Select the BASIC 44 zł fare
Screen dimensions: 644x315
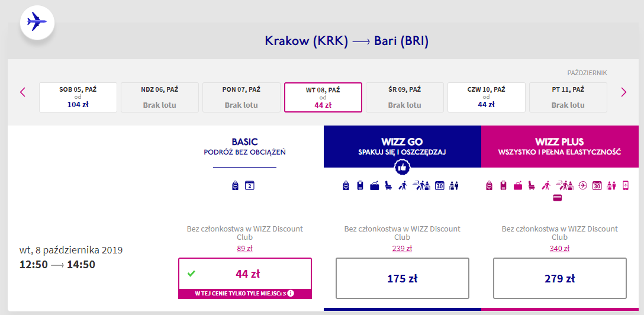245,274
